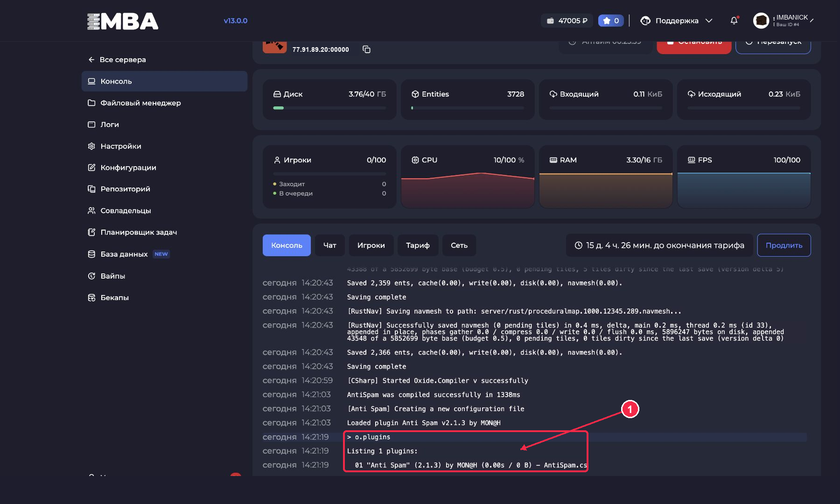The width and height of the screenshot is (840, 504).
Task: Click 'AntiSpam was compiled successfully' line
Action: coord(434,395)
